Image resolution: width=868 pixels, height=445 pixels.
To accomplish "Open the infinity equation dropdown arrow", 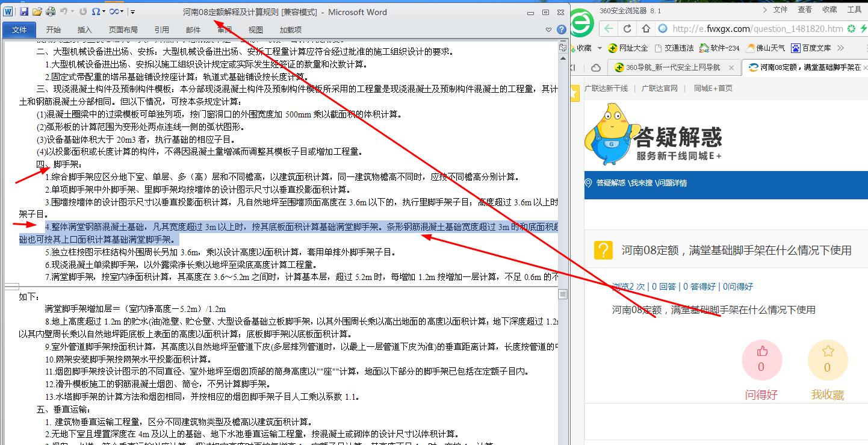I will [x=123, y=11].
